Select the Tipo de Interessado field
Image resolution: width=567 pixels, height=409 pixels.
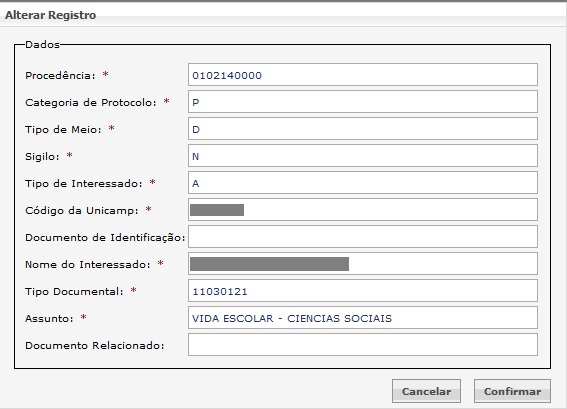(363, 183)
